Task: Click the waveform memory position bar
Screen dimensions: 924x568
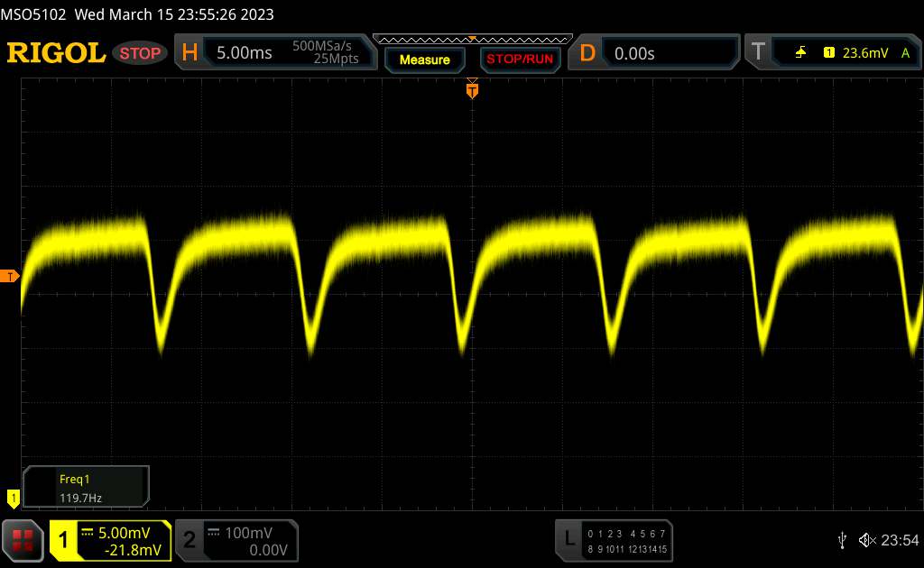Action: [473, 40]
